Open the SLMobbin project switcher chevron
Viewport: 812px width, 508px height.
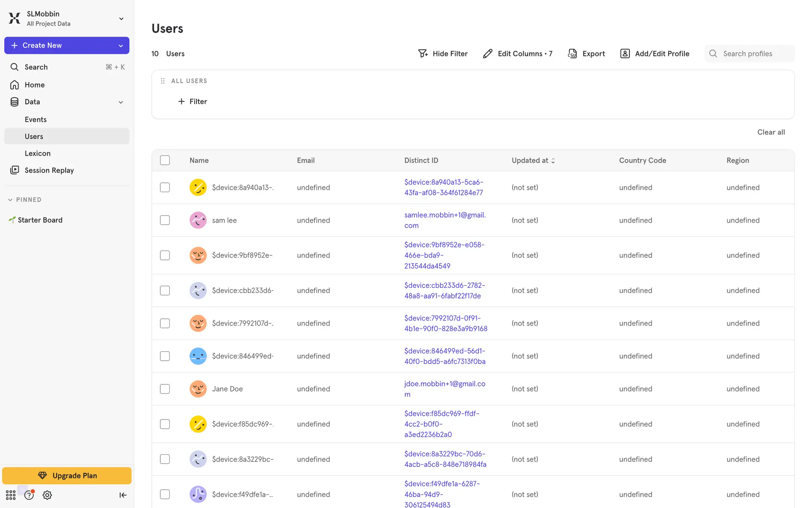(121, 19)
